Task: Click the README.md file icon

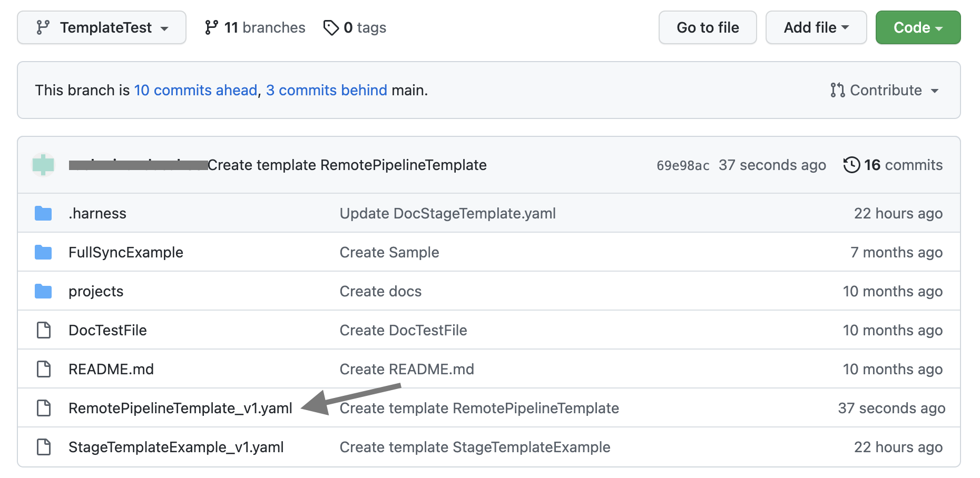Action: pos(43,369)
